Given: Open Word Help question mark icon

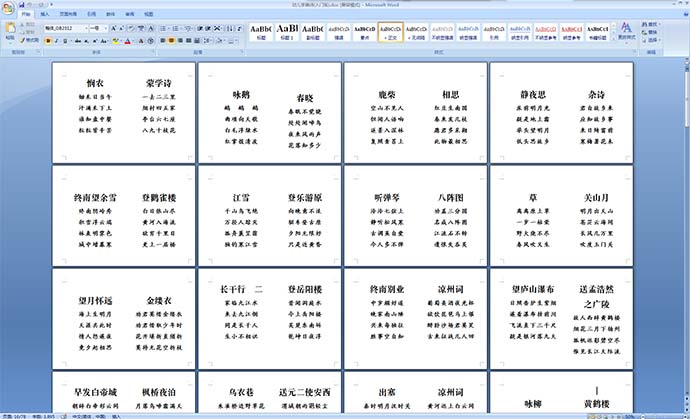Looking at the screenshot, I should coord(686,14).
